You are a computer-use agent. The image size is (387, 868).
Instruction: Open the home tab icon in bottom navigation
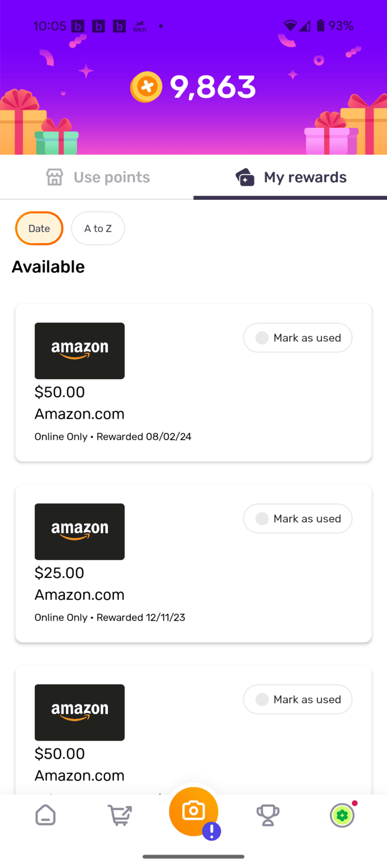tap(45, 815)
